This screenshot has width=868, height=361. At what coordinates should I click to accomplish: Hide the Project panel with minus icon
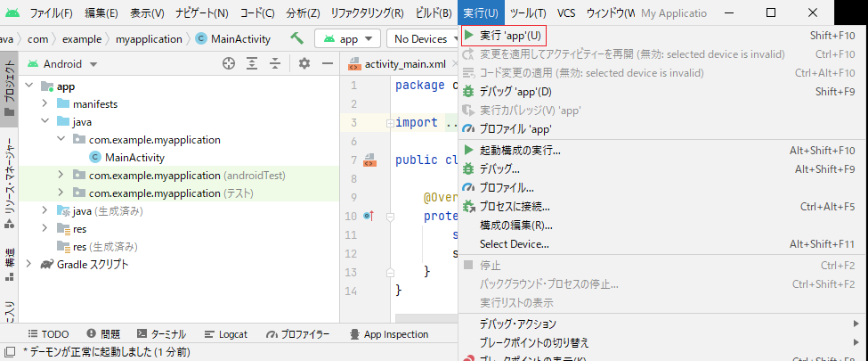327,64
